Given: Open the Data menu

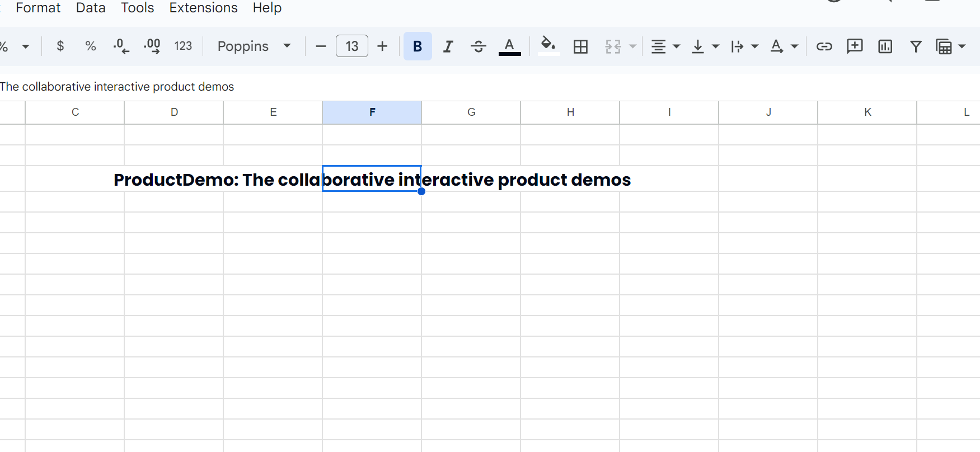Looking at the screenshot, I should click(91, 8).
